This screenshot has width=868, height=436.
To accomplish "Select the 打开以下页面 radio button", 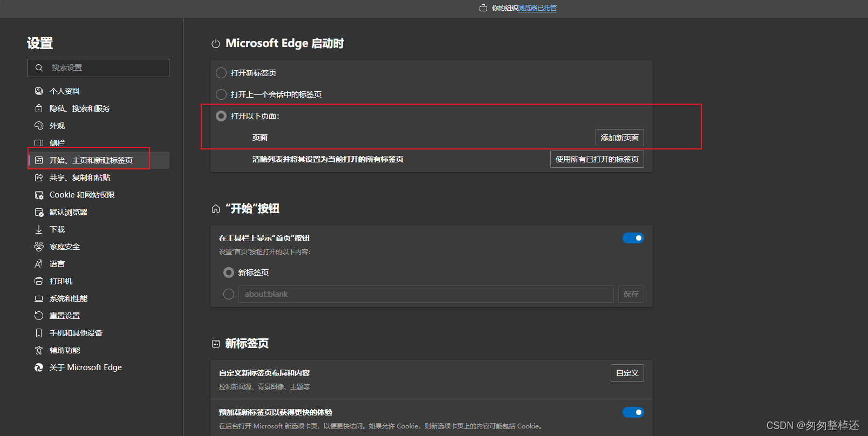I will pyautogui.click(x=221, y=116).
